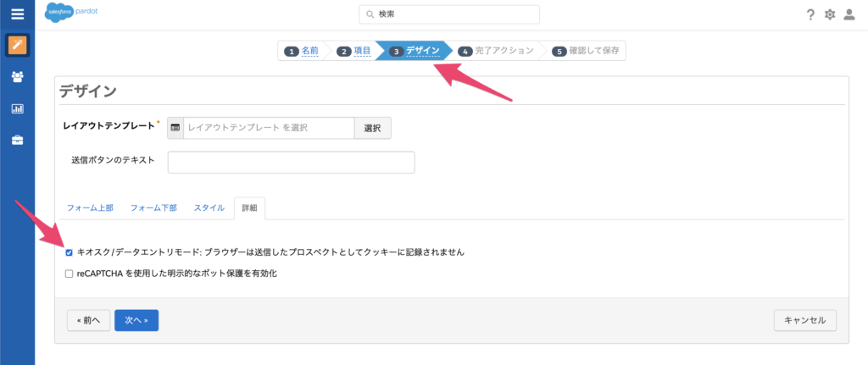Click the layout template list icon
868x365 pixels.
[175, 128]
